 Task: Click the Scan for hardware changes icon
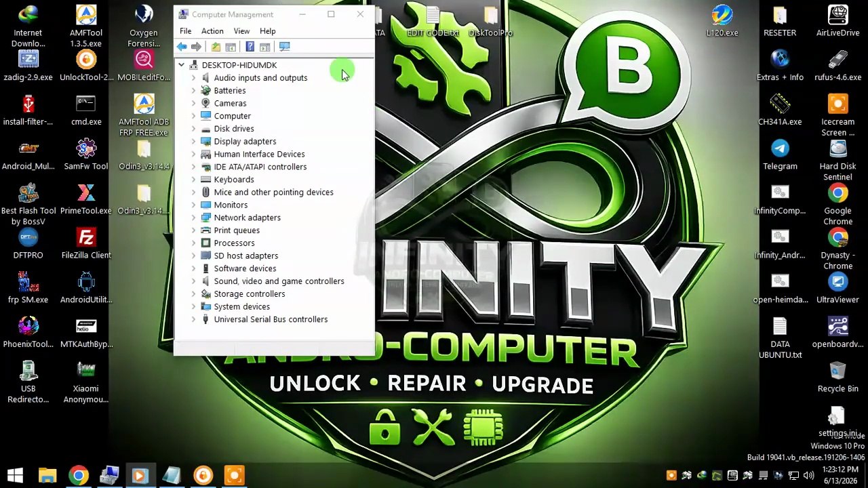284,47
